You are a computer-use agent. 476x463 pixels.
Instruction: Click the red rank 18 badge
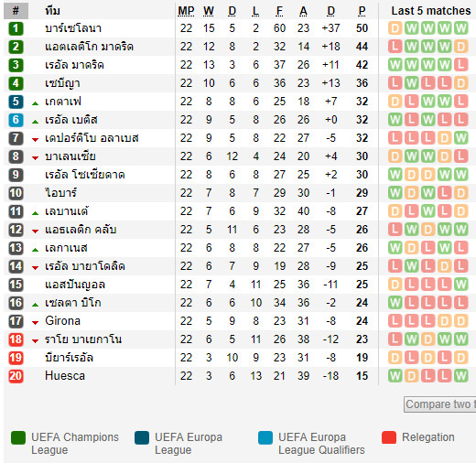[16, 339]
